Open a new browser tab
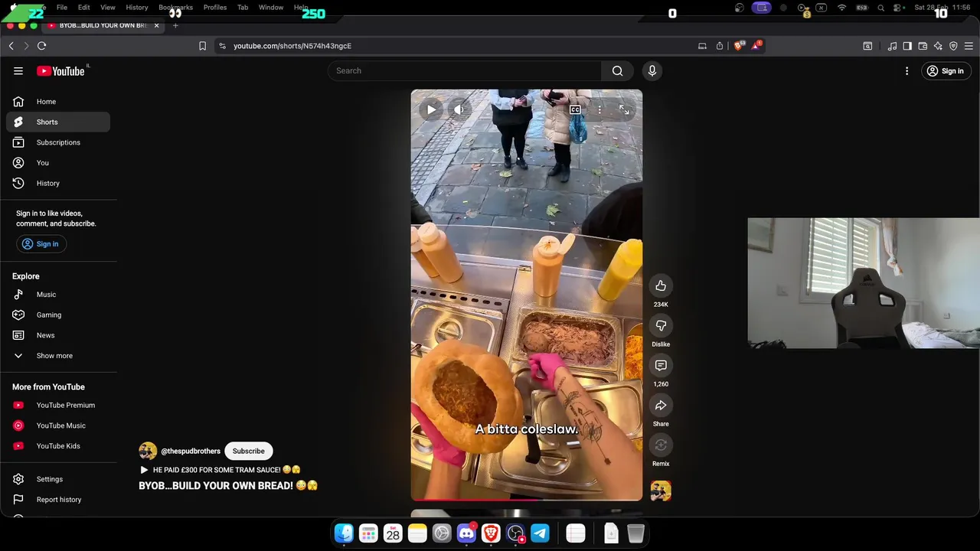 tap(175, 25)
